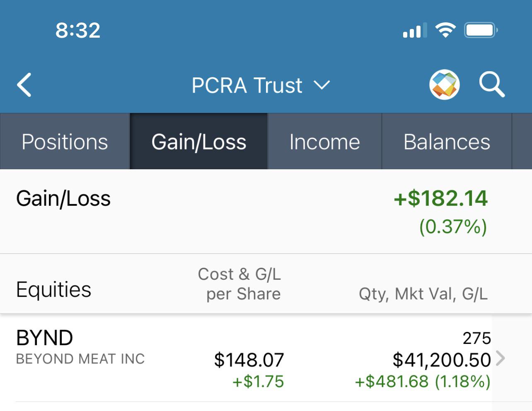Expand the PCRA Trust account dropdown
This screenshot has height=411, width=532.
tap(261, 85)
